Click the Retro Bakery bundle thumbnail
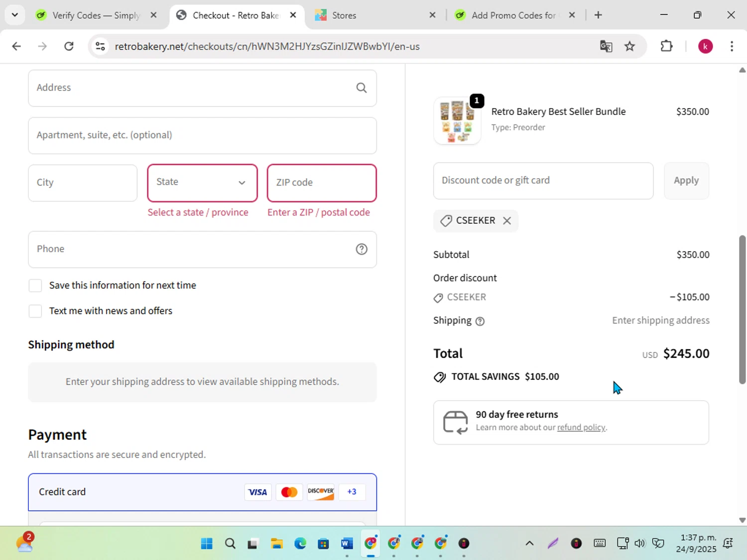Screen dimensions: 747x560 [x=457, y=121]
